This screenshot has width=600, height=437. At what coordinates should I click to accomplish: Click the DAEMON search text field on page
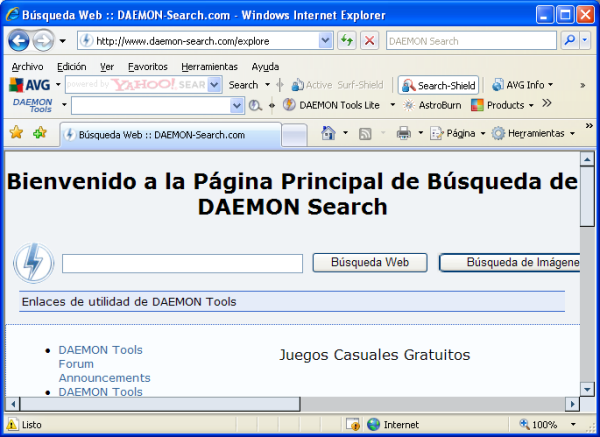(182, 264)
